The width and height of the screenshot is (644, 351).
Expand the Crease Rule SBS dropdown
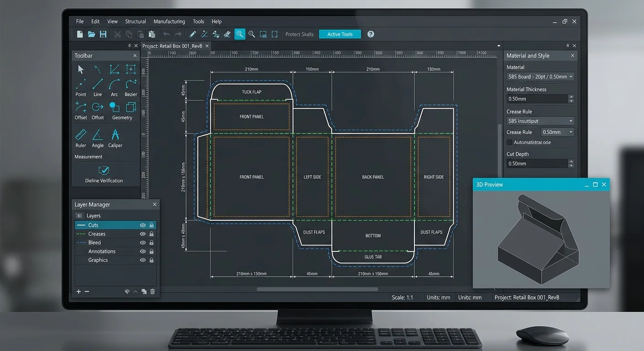[540, 121]
